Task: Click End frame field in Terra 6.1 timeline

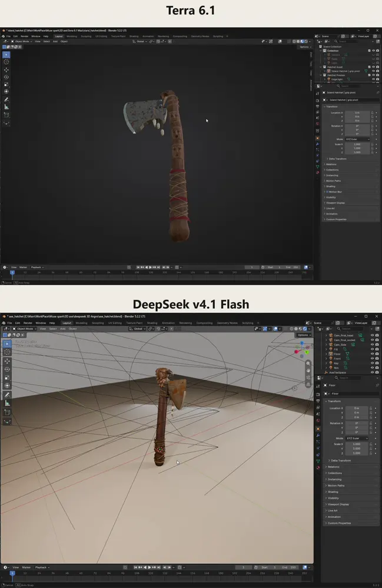Action: [x=292, y=268]
